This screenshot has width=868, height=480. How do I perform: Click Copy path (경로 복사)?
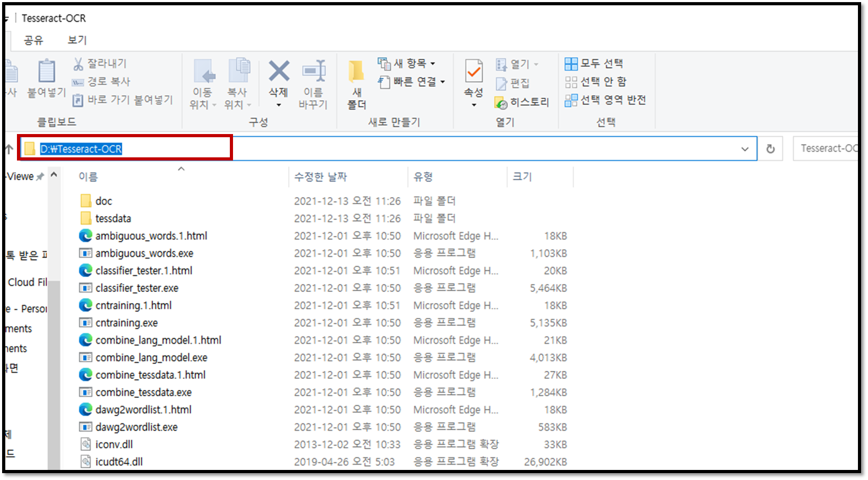pyautogui.click(x=102, y=82)
